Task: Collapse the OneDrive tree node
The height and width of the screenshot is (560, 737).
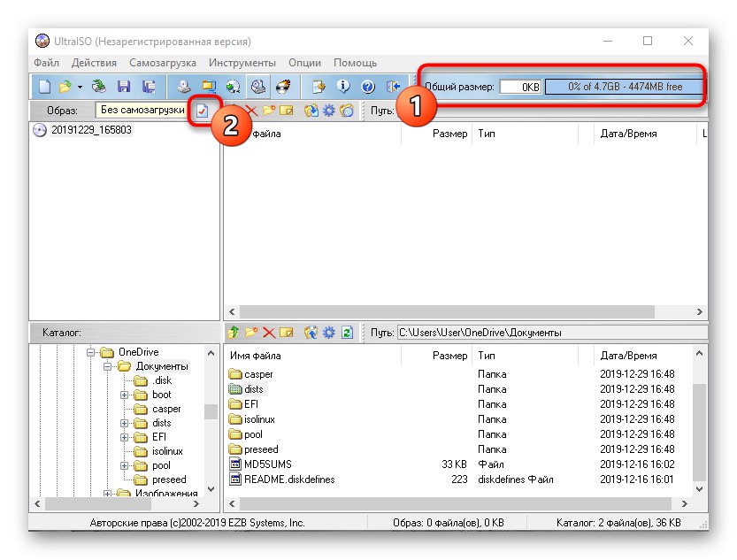Action: coord(90,352)
